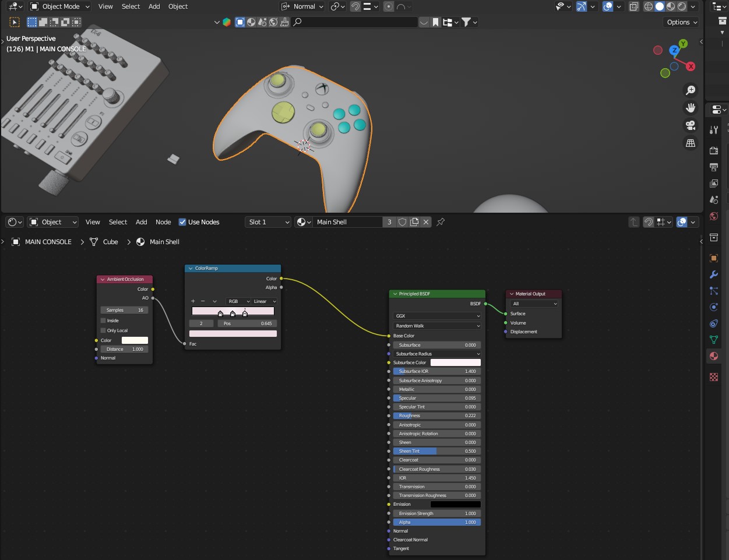This screenshot has height=560, width=729.
Task: Open the Material properties tab icon
Action: [714, 356]
